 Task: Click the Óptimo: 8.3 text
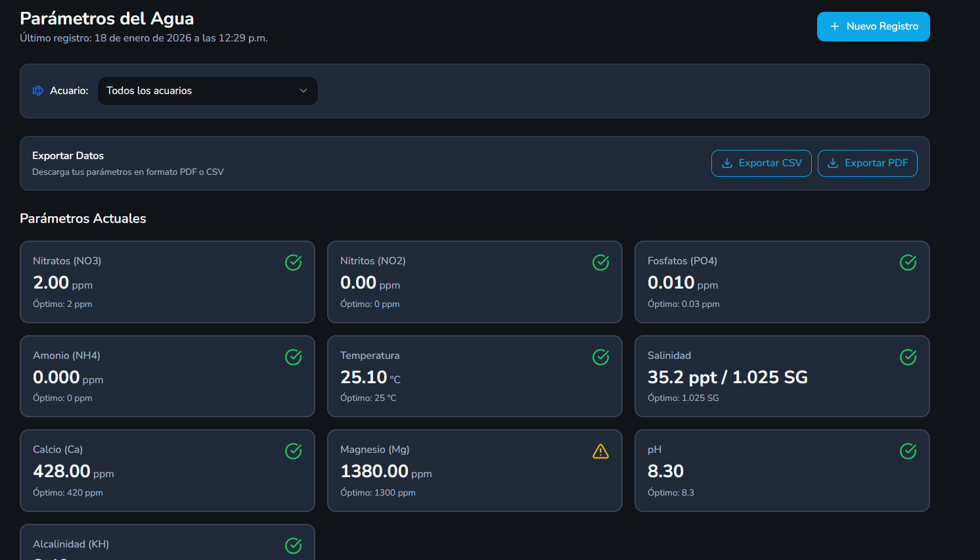point(671,493)
